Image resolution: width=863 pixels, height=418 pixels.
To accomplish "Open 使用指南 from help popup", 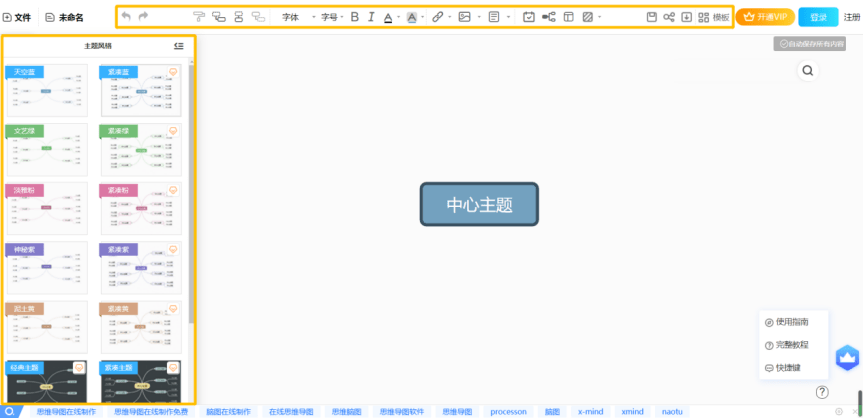I will pyautogui.click(x=786, y=322).
